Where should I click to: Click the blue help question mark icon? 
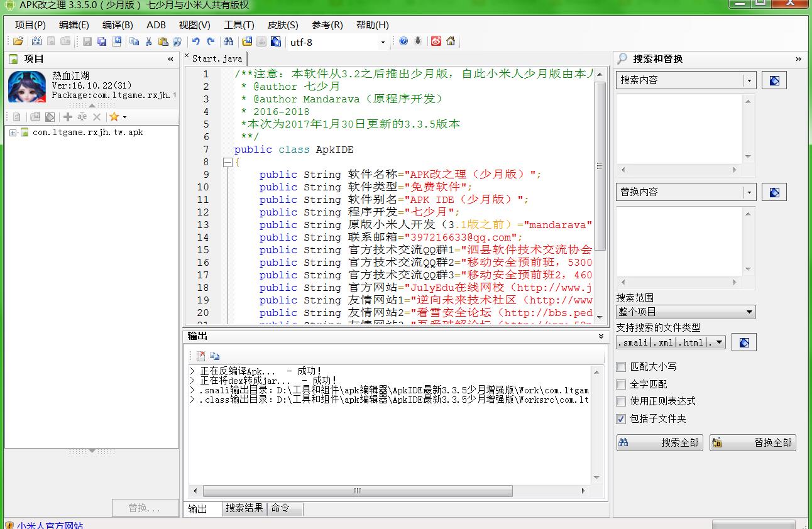[x=403, y=41]
